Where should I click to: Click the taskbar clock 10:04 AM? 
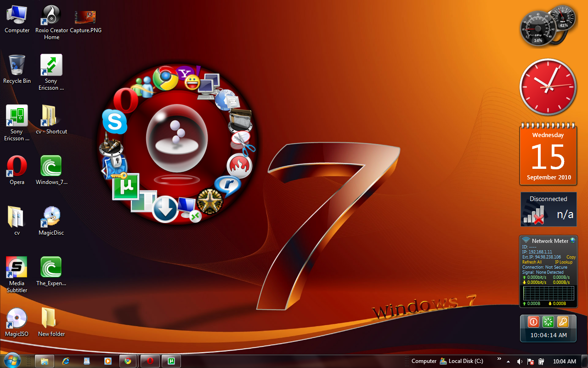(x=565, y=362)
